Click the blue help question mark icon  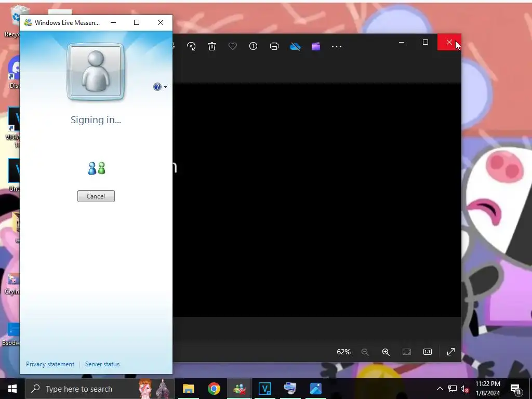pyautogui.click(x=157, y=87)
